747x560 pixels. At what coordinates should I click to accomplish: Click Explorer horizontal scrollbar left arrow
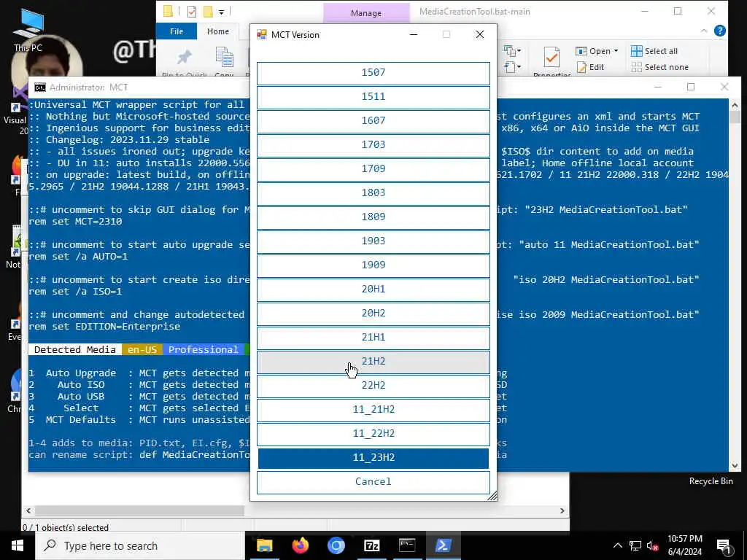click(x=28, y=510)
